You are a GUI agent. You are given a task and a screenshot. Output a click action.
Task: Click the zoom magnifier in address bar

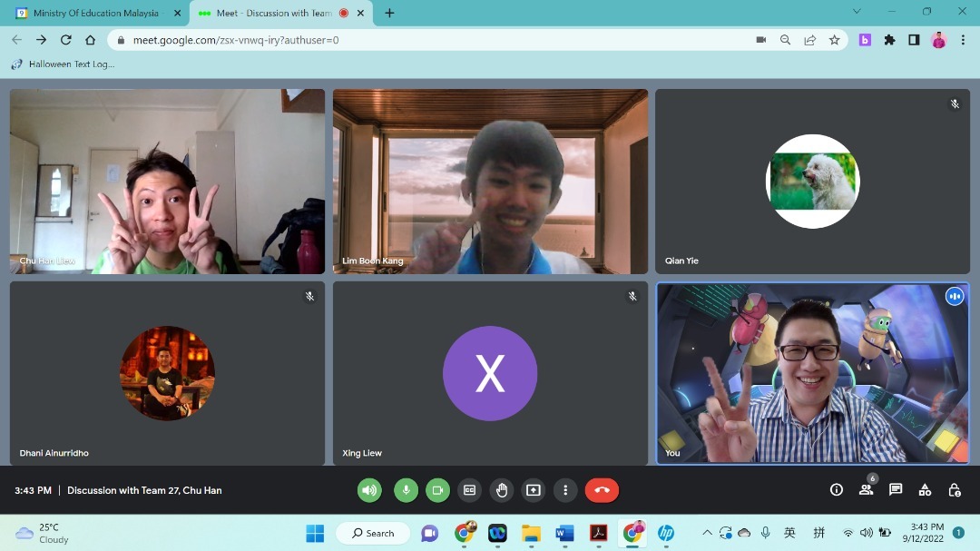point(785,40)
